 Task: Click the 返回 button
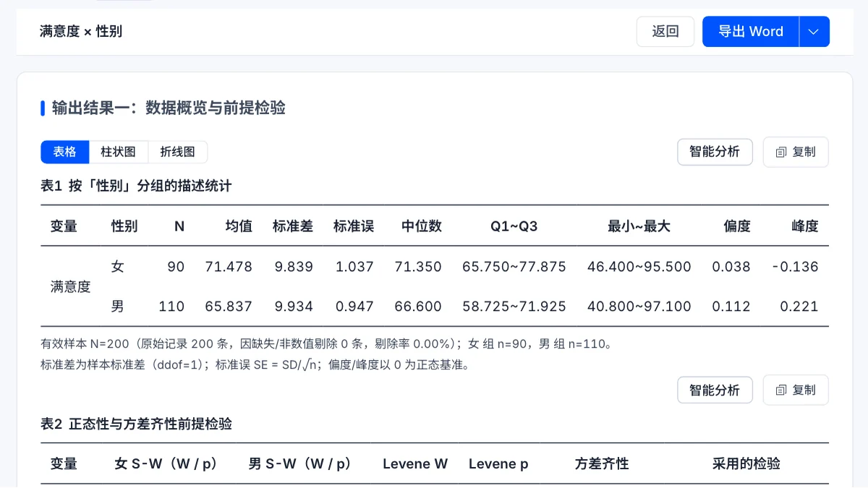pos(665,32)
